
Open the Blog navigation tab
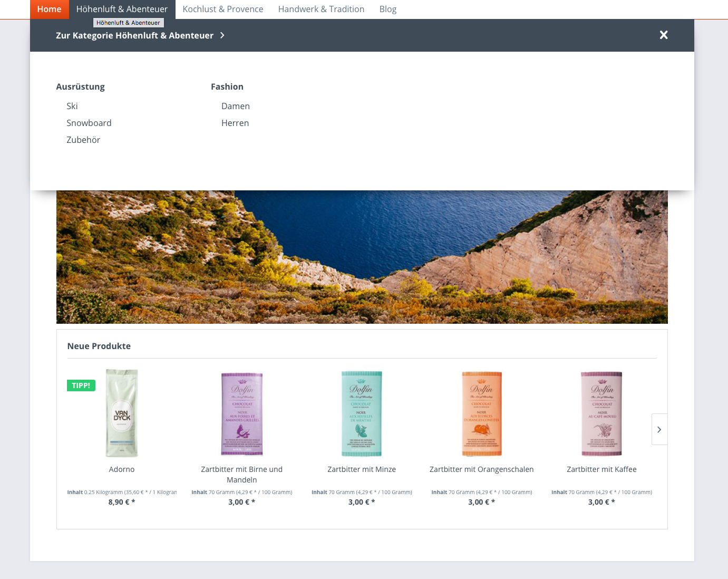pos(388,9)
